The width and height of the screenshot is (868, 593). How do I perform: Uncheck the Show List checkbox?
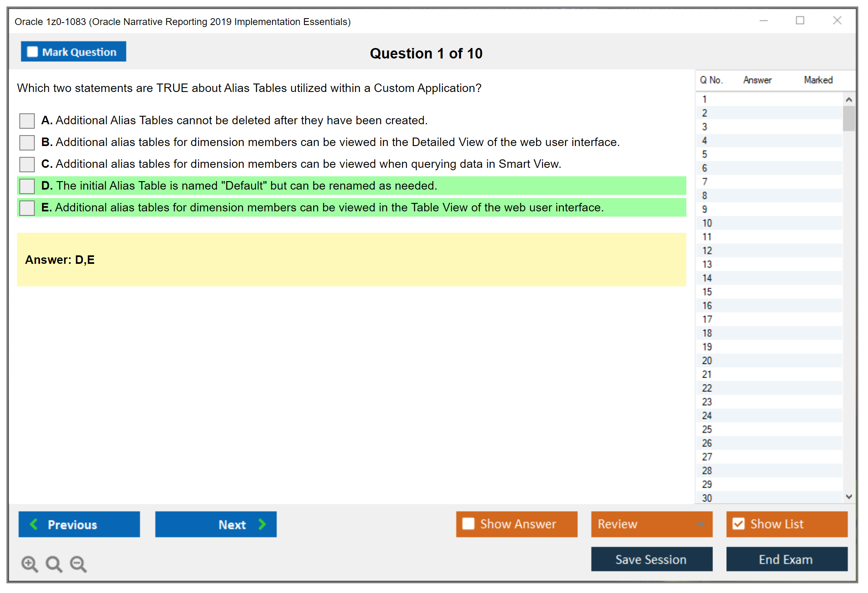pyautogui.click(x=738, y=524)
